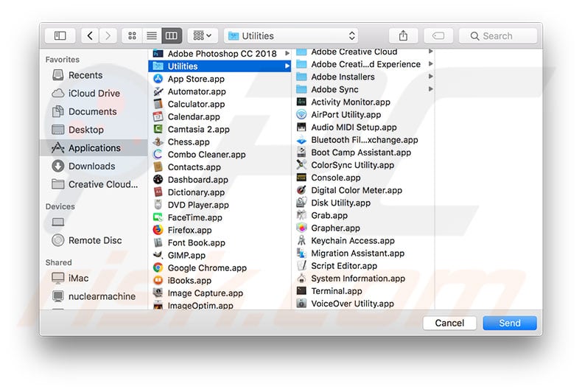The width and height of the screenshot is (582, 392).
Task: Expand the Adobe Sync folder arrow
Action: tap(430, 89)
